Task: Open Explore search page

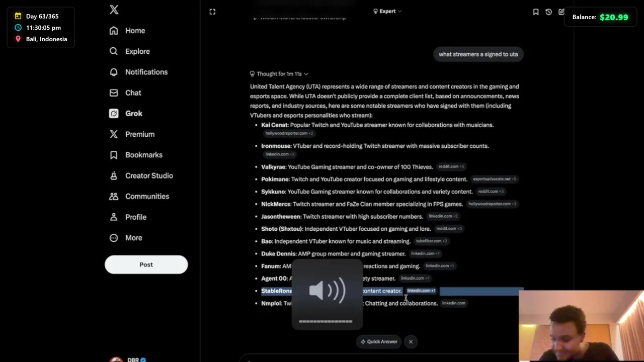Action: 129,51
